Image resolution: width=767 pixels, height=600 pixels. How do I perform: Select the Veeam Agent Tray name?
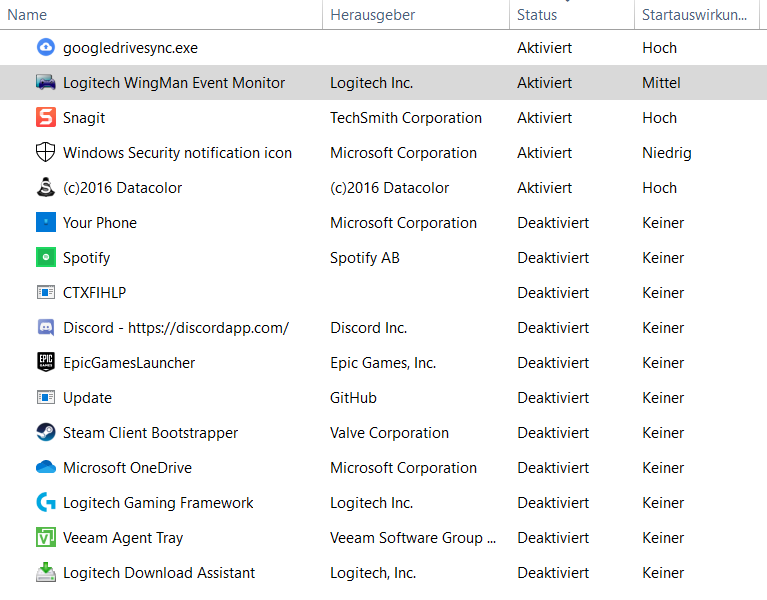[123, 538]
